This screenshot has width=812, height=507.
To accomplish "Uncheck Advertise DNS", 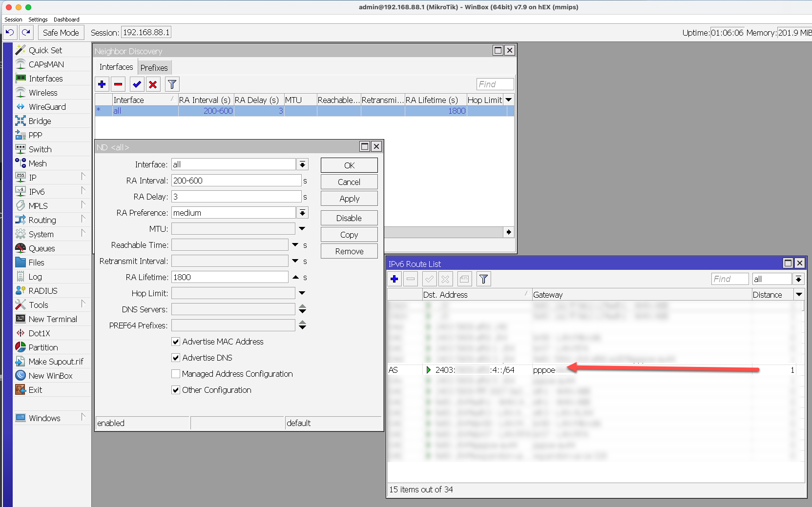I will point(176,358).
